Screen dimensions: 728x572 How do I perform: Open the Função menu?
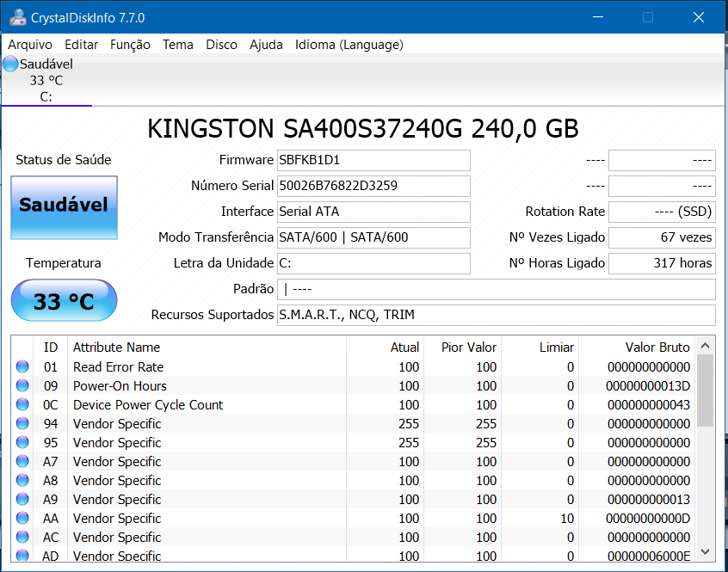[x=130, y=45]
